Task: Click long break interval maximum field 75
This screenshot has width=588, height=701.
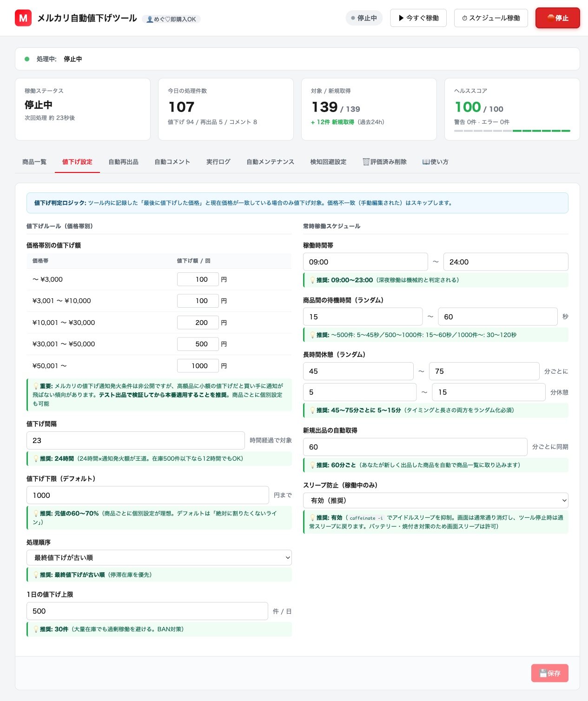Action: point(484,371)
